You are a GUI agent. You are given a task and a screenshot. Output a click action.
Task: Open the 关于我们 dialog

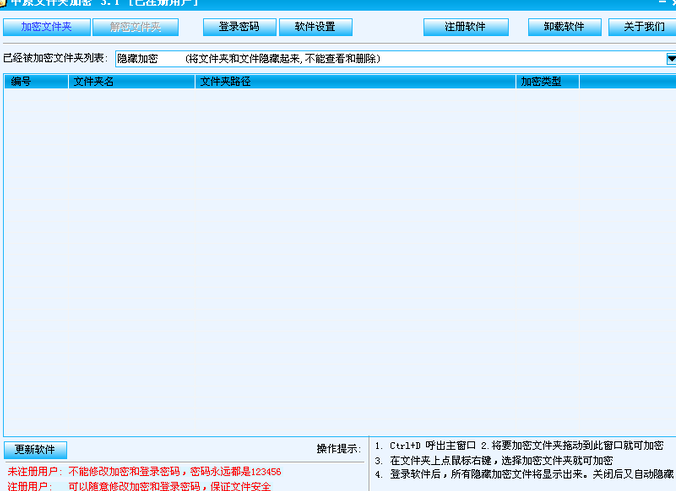(x=643, y=27)
